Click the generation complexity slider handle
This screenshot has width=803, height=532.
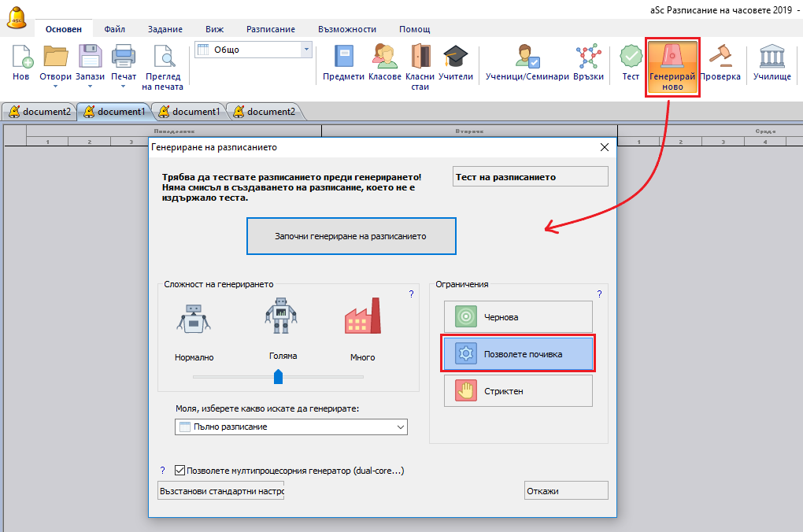(278, 377)
